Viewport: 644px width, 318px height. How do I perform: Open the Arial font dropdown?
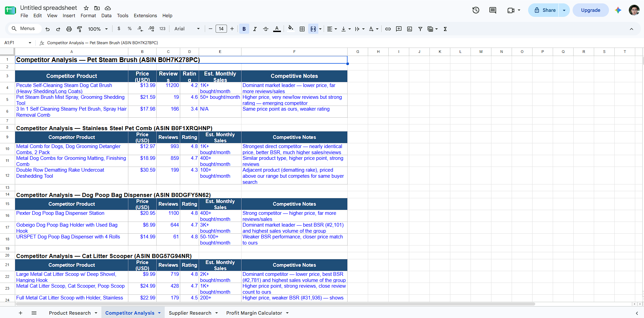187,29
